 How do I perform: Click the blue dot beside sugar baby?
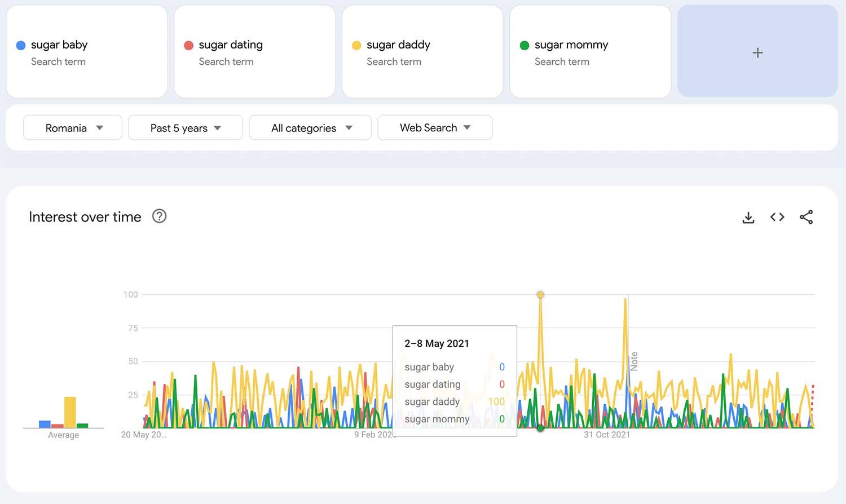pyautogui.click(x=21, y=46)
